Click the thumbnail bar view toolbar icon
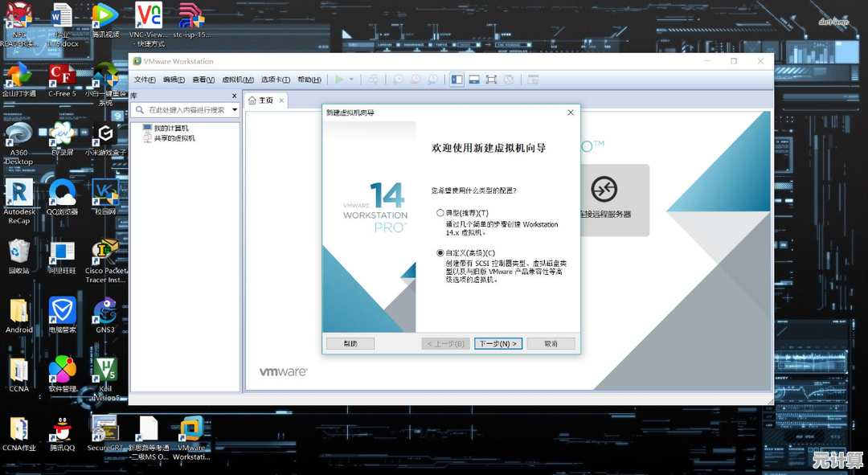The height and width of the screenshot is (475, 868). click(x=474, y=80)
